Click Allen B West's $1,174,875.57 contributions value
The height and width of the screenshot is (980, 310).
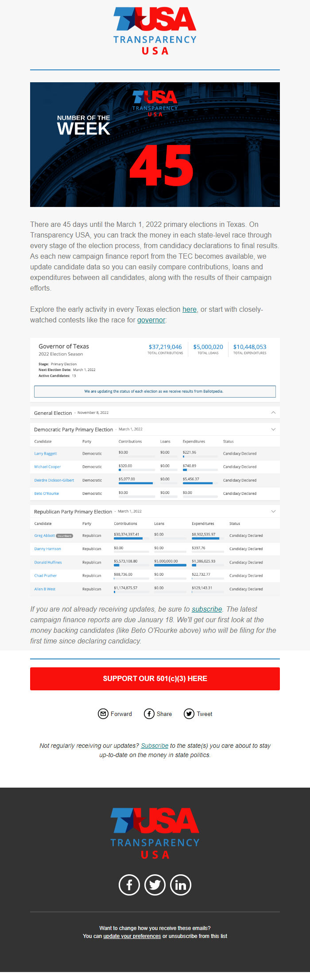tap(126, 588)
